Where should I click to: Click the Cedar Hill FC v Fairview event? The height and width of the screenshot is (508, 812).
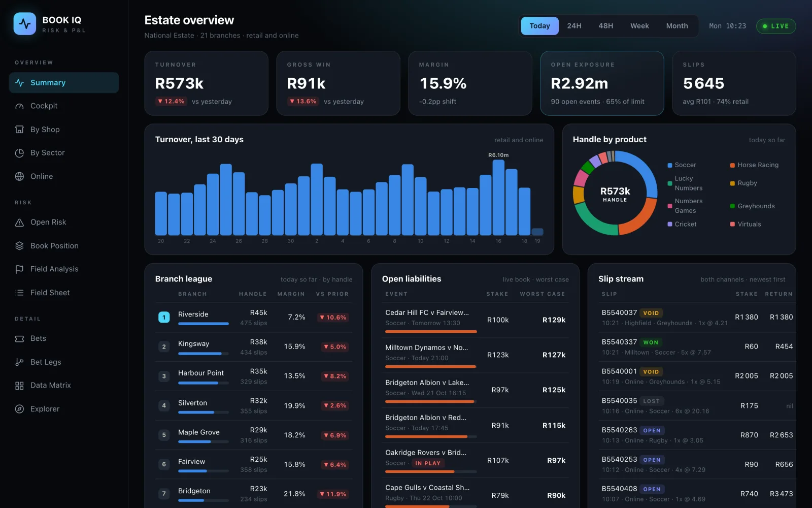(x=427, y=313)
